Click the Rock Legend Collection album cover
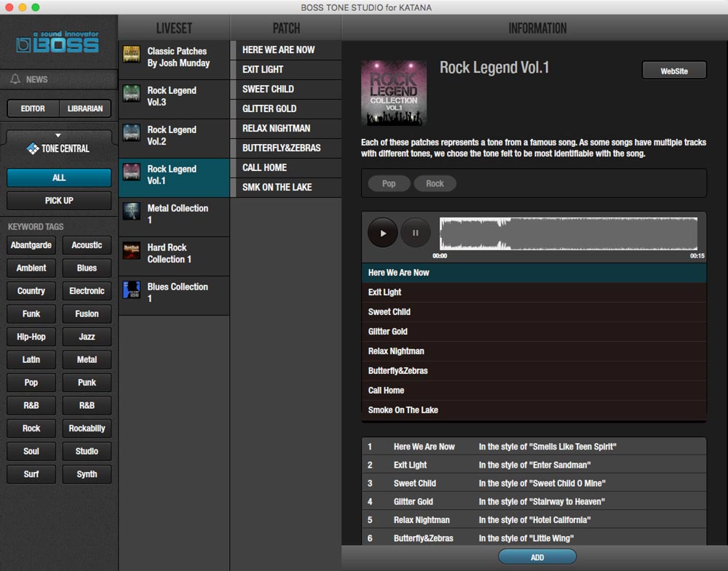 [x=394, y=93]
